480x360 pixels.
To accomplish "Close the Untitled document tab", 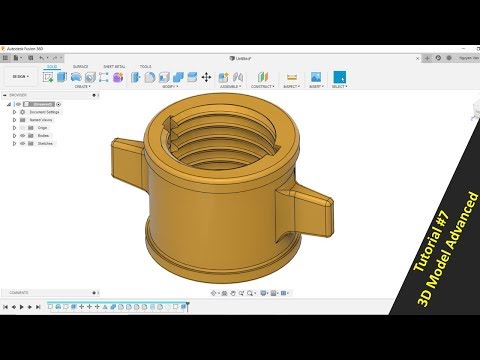I will (x=418, y=58).
